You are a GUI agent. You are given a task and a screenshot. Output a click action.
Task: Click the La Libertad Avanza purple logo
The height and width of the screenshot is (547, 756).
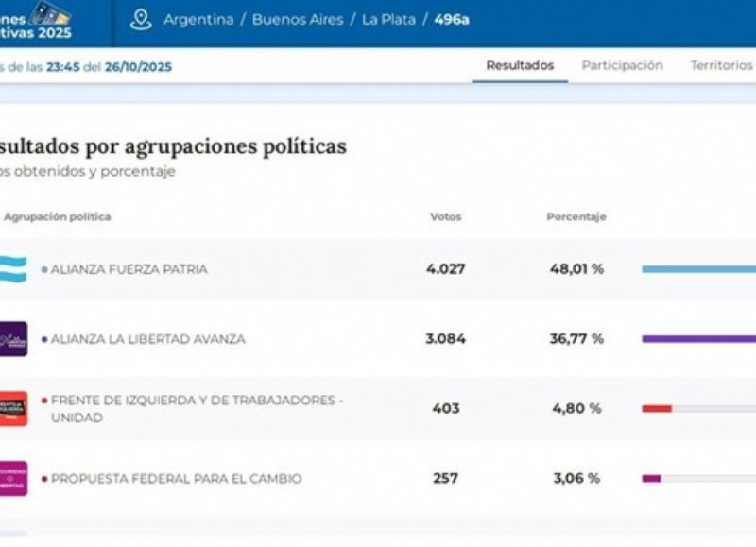(x=13, y=339)
